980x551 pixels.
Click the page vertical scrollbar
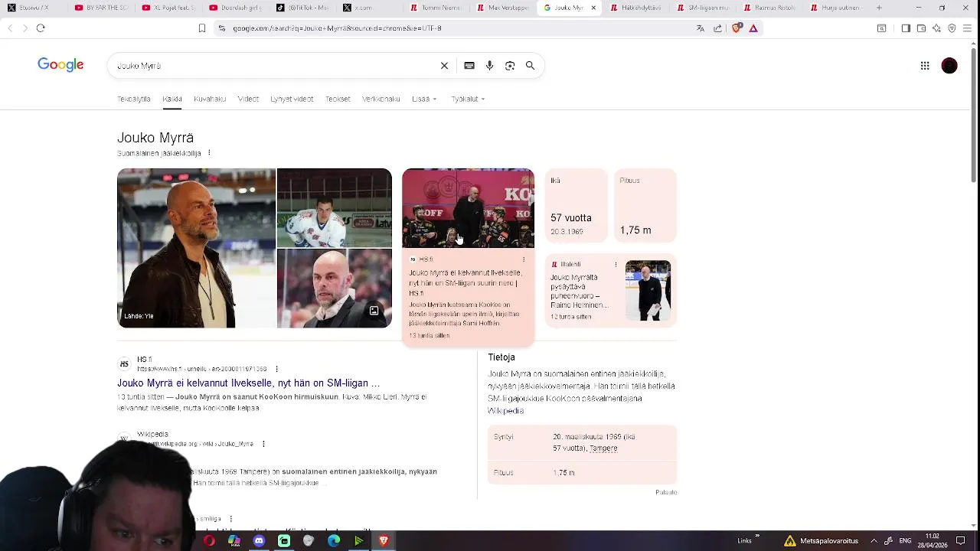point(974,115)
